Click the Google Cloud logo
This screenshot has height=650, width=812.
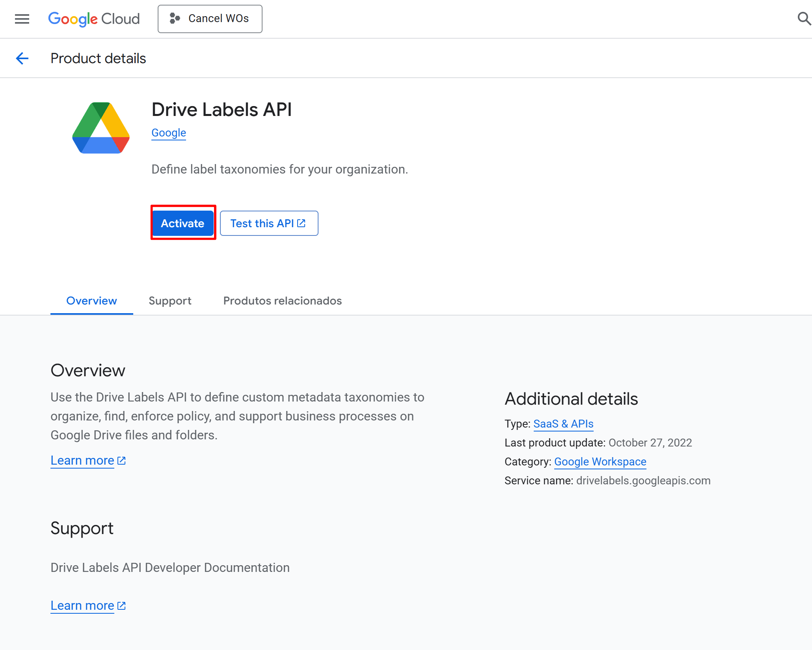click(x=94, y=19)
